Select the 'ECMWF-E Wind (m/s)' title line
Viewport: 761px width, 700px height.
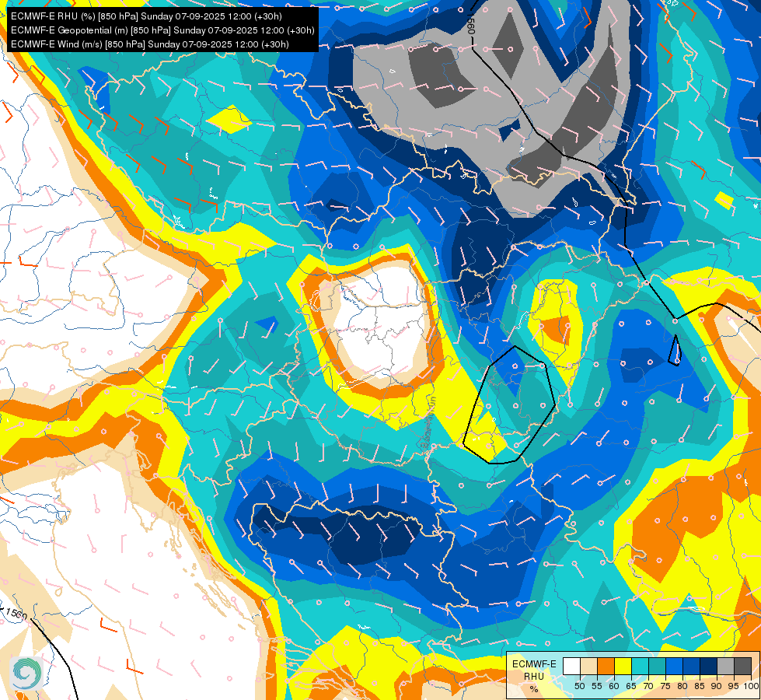click(150, 44)
